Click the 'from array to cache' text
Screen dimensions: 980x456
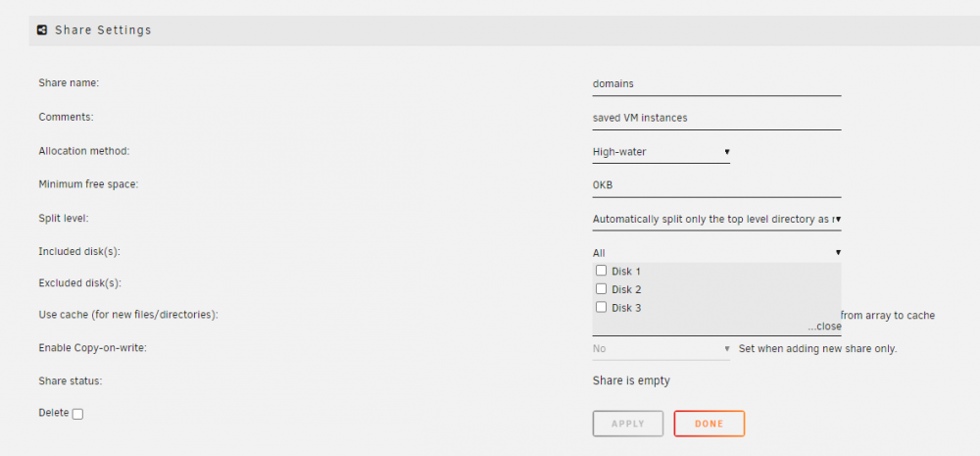click(888, 315)
